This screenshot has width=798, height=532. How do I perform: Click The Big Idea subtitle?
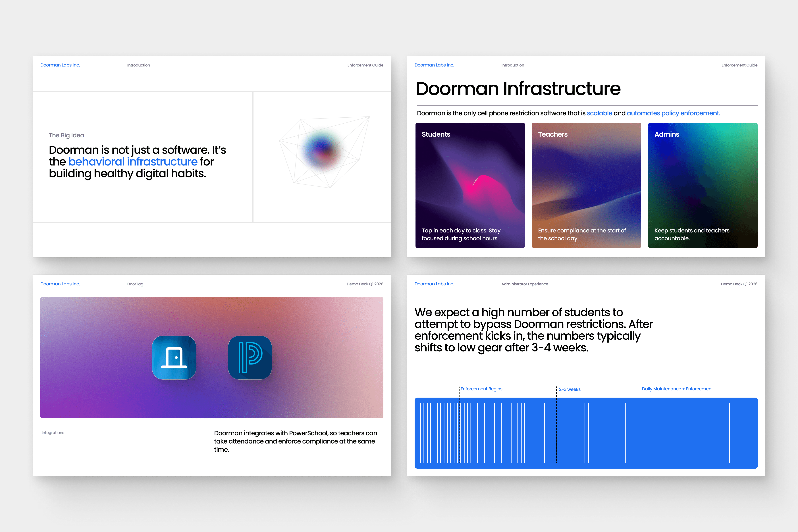[x=66, y=135]
